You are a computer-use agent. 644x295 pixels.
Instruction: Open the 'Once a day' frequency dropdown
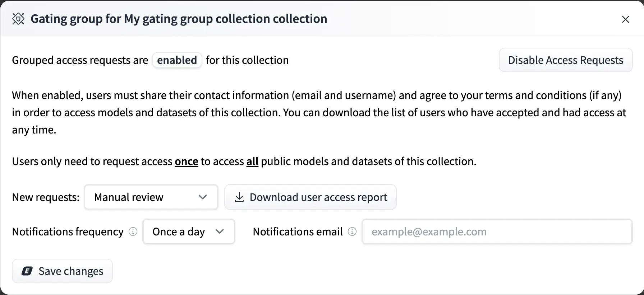(x=188, y=232)
